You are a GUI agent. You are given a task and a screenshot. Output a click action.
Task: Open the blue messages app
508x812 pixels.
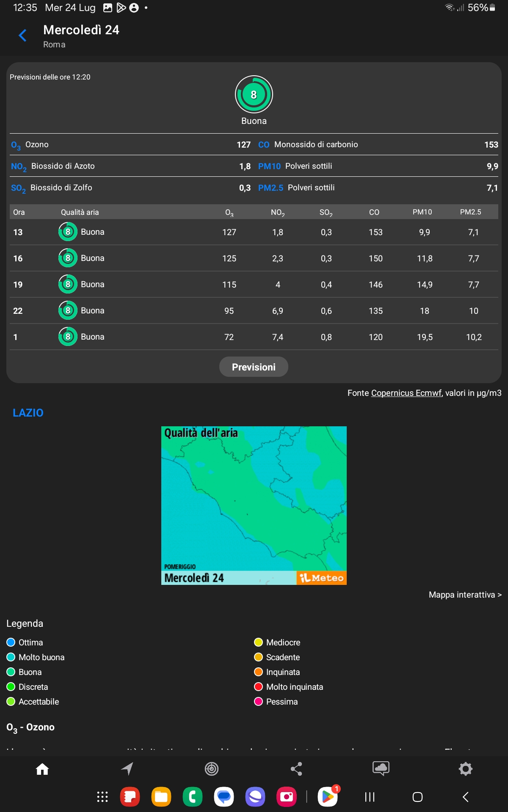point(224,797)
